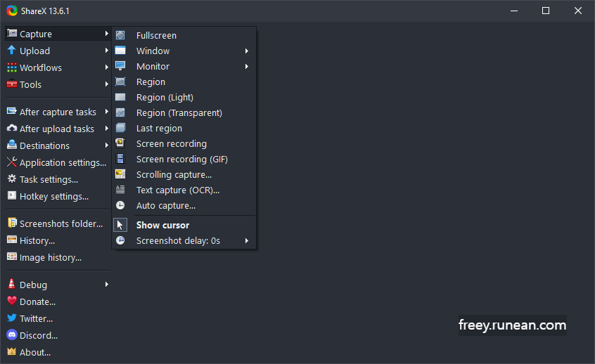
Task: Expand the Tools menu arrow
Action: 107,84
